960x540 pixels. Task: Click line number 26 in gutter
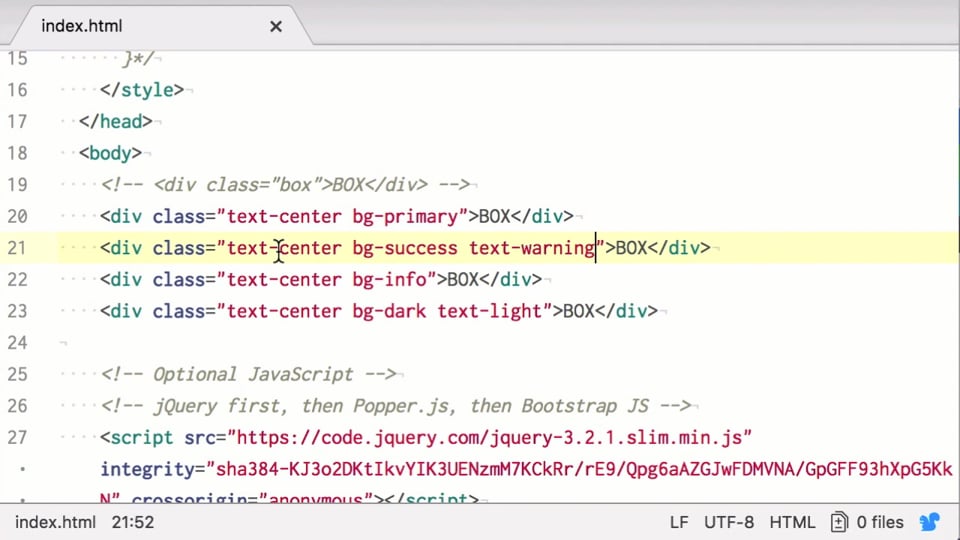click(x=17, y=406)
